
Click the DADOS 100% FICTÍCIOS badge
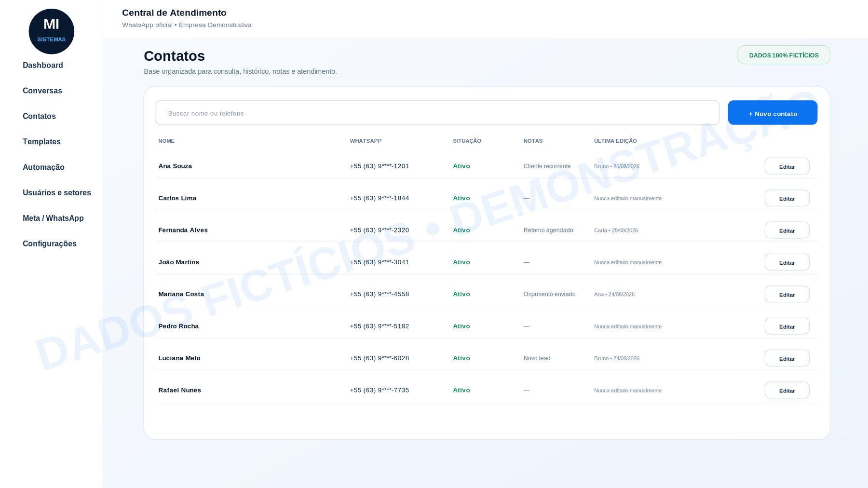[784, 55]
